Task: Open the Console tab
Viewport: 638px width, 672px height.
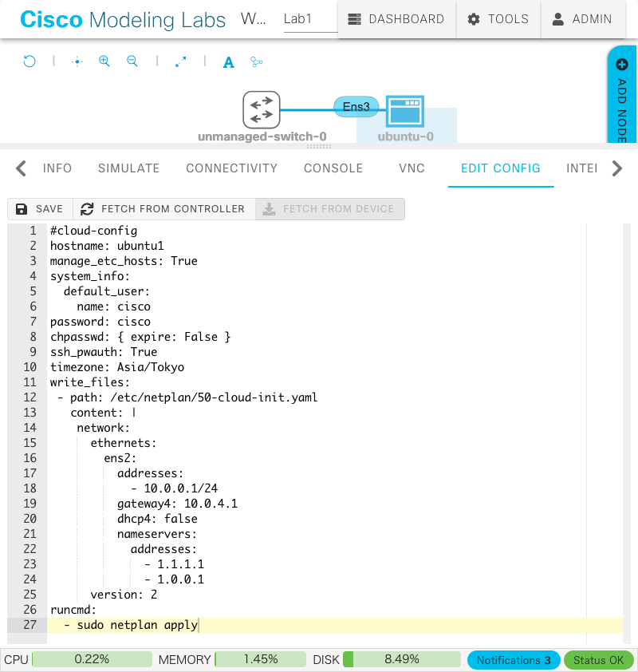Action: click(333, 168)
